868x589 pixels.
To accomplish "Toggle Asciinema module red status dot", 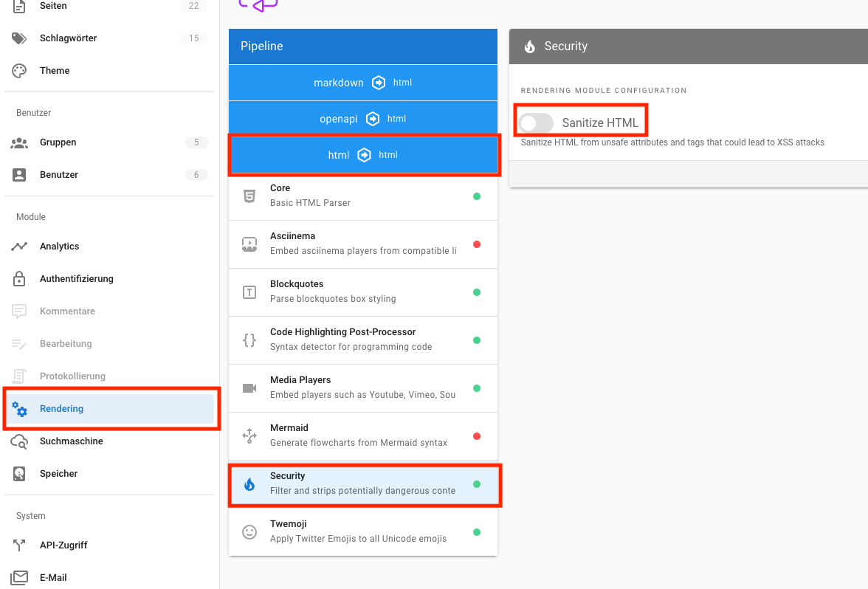I will (477, 244).
